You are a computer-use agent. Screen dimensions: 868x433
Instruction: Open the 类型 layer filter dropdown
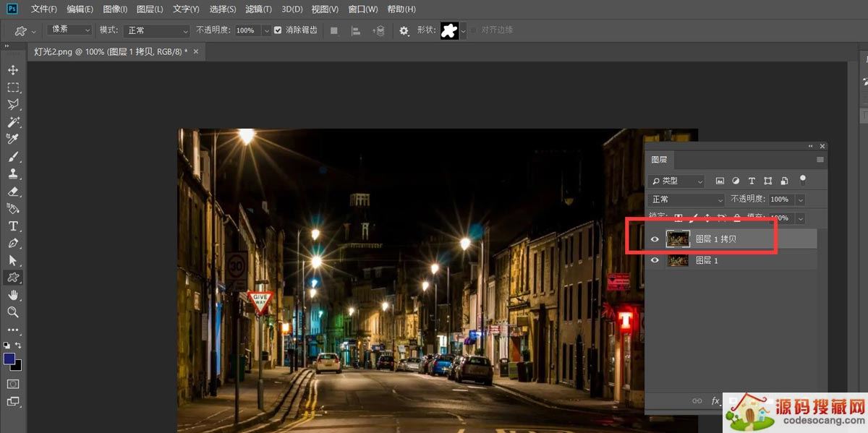coord(677,181)
